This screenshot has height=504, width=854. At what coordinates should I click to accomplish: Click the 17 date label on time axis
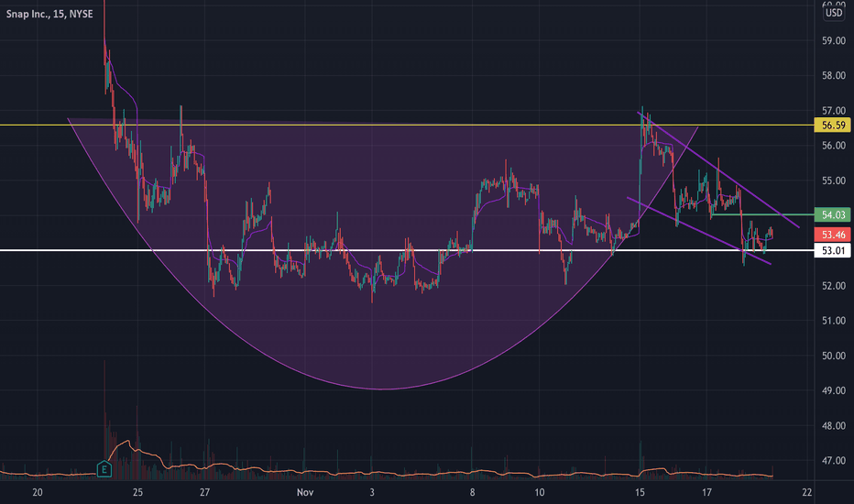pyautogui.click(x=706, y=493)
